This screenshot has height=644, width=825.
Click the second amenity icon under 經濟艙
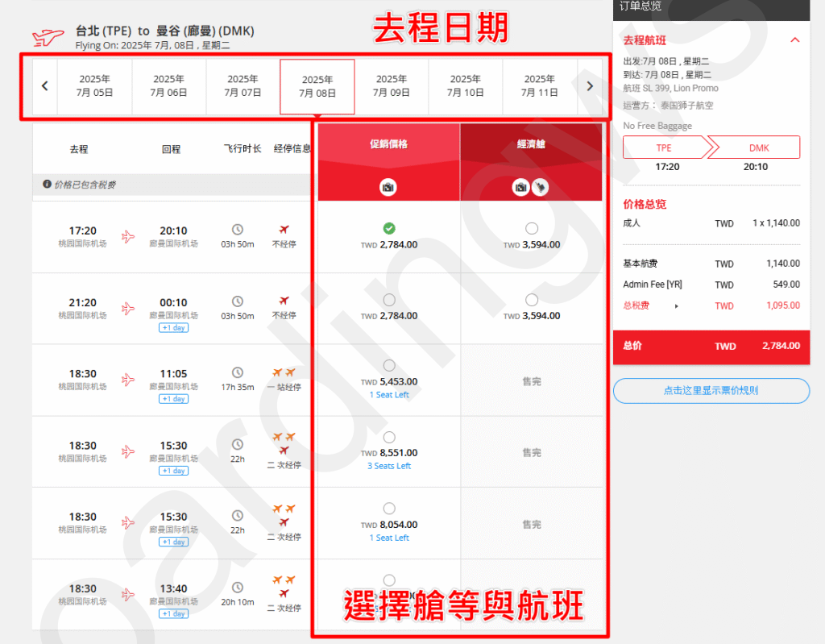[540, 187]
